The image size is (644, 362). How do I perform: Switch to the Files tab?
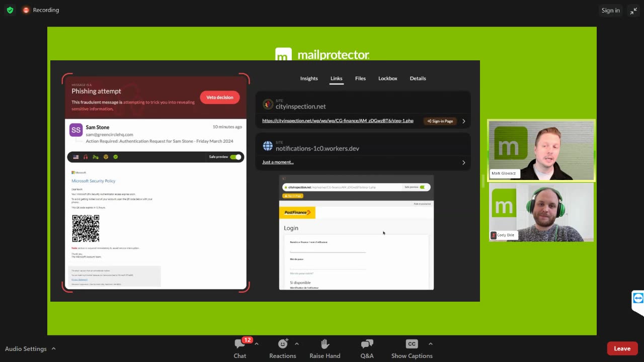pos(360,78)
